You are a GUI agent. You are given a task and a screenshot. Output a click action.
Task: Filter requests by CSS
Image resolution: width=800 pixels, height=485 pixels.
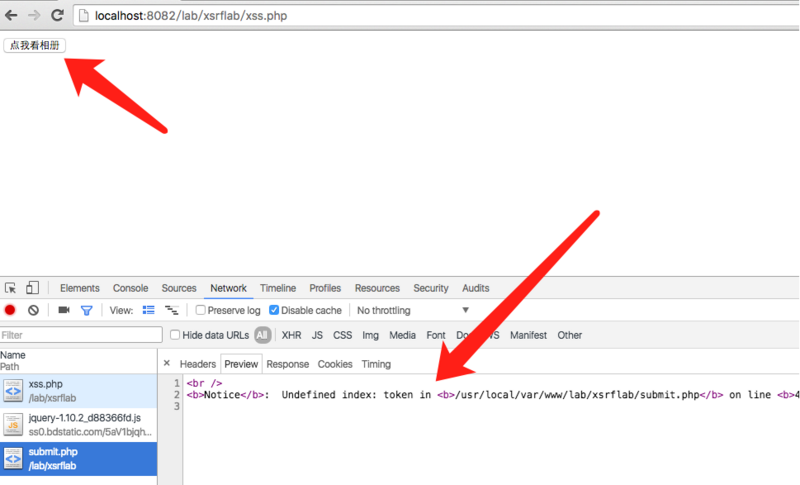[x=342, y=335]
